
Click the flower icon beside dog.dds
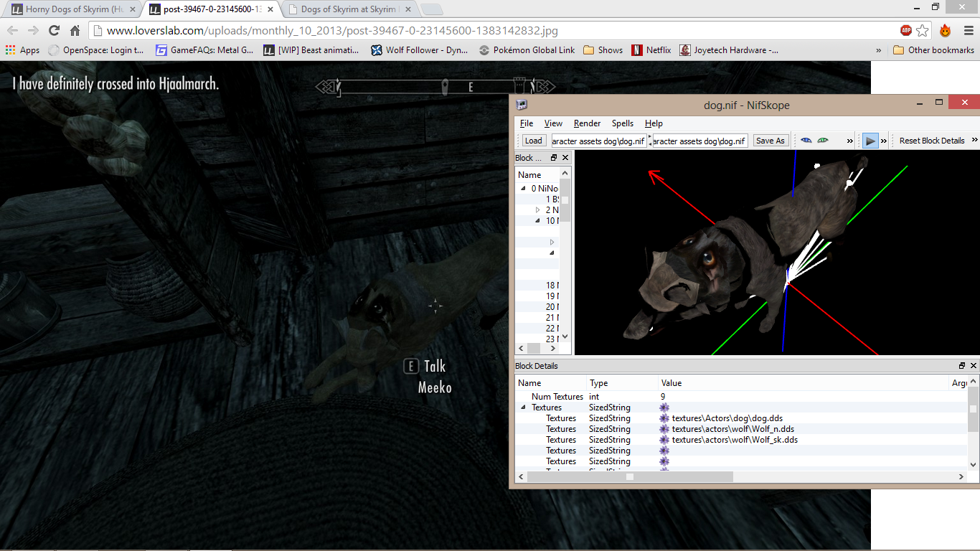click(664, 418)
